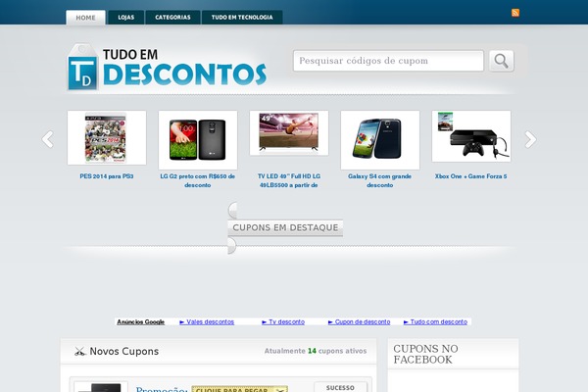
Task: Follow the LG G2 preto com R$650 link
Action: [198, 180]
